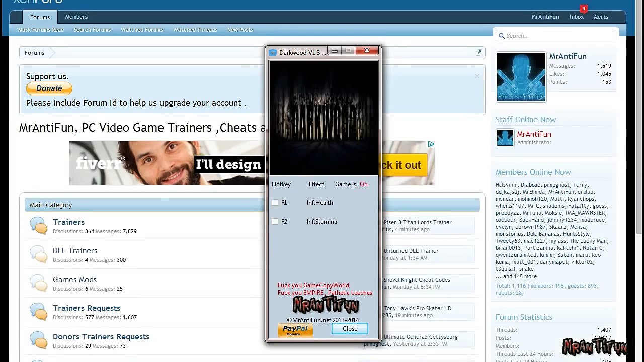Open Search Forums in sub navigation
This screenshot has height=362, width=644.
(92, 30)
